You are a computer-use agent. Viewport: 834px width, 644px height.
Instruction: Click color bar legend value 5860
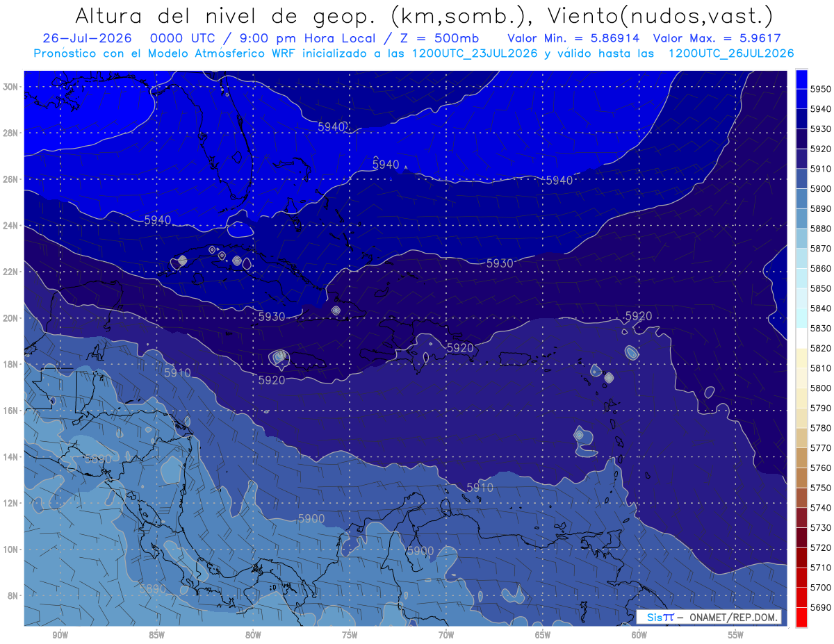click(821, 268)
